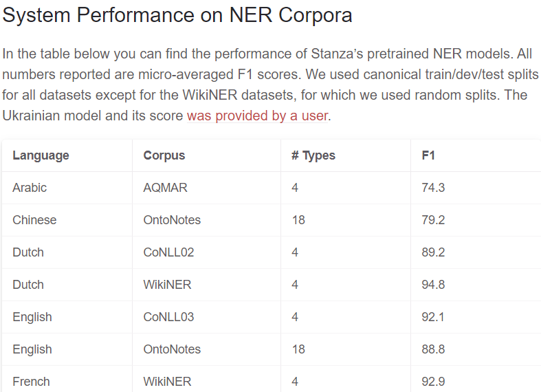Image resolution: width=541 pixels, height=392 pixels.
Task: Click the Language column header
Action: [x=41, y=155]
